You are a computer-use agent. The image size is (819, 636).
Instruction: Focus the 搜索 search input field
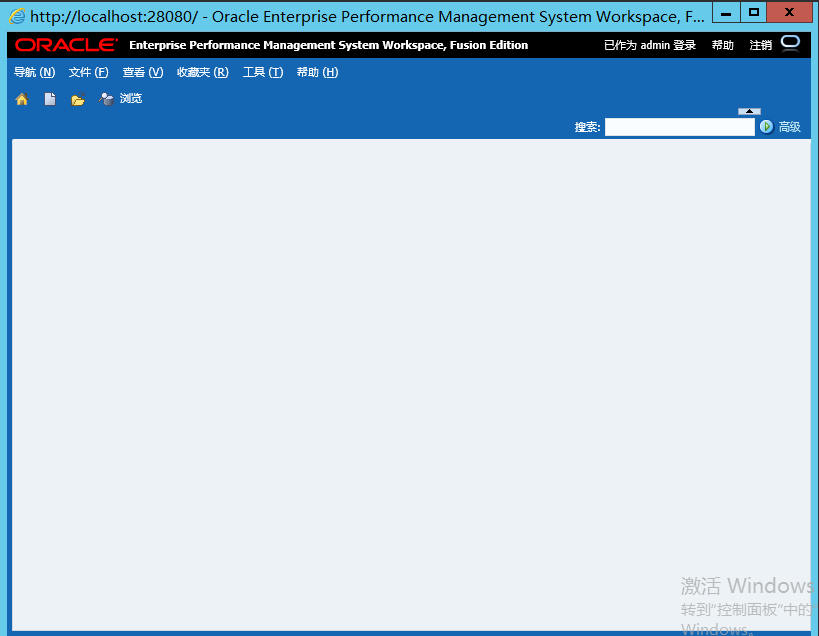pos(680,127)
